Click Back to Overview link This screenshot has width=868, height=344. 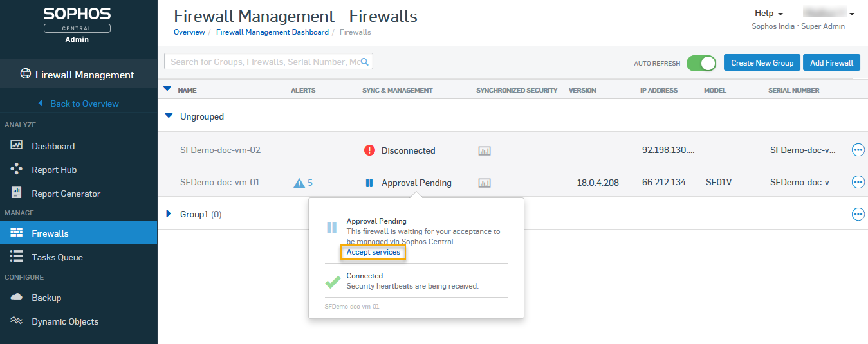click(84, 104)
